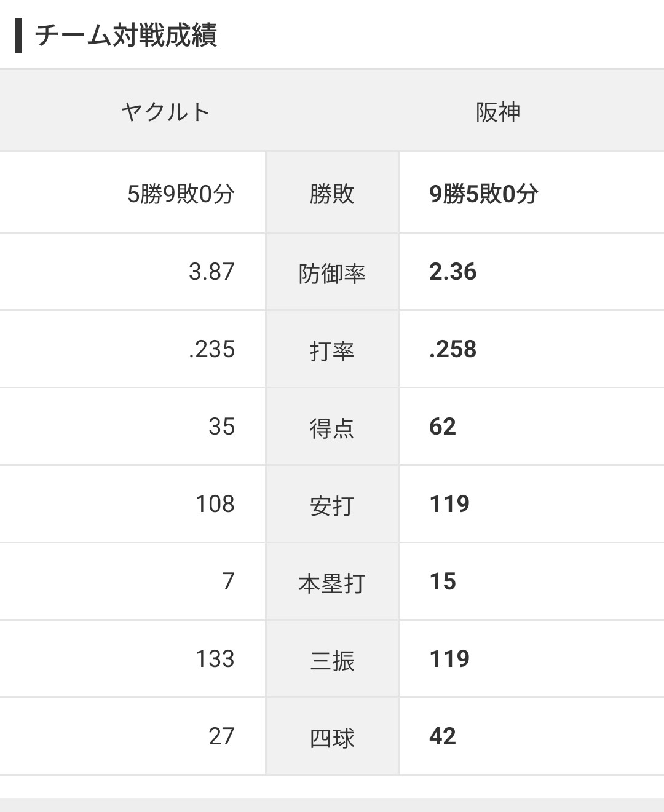Click Hanshin's .258 batting average
Viewport: 664px width, 812px height.
[453, 349]
